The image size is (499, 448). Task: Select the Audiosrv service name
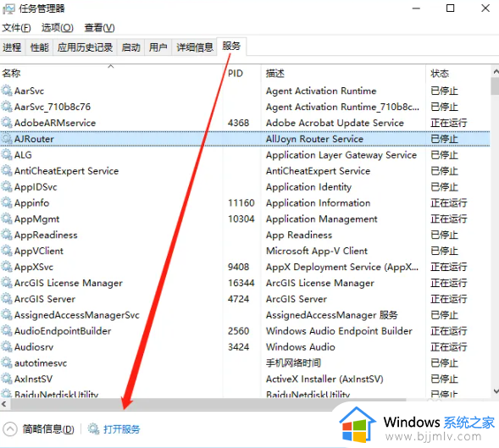(x=34, y=347)
